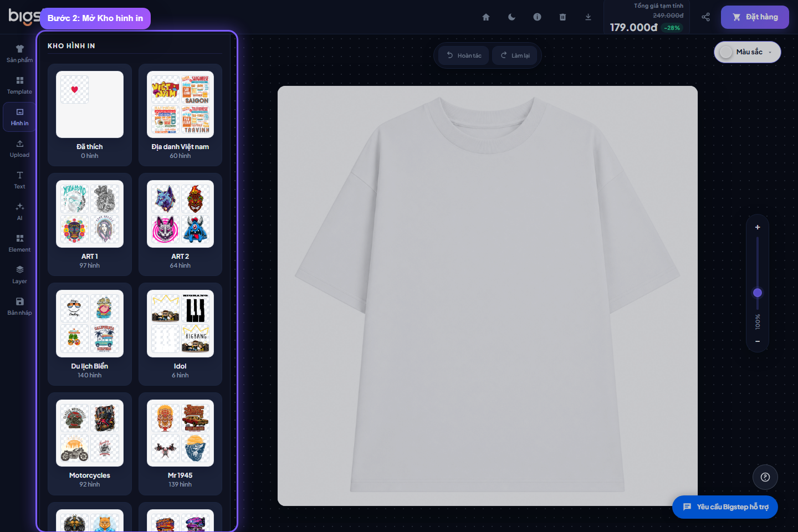Open the Du lịch Biển collection
This screenshot has width=798, height=532.
pyautogui.click(x=90, y=334)
